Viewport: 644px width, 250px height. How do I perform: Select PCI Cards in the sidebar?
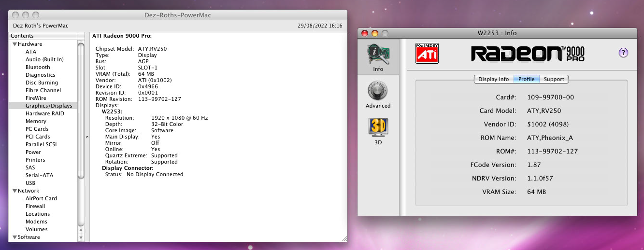[38, 137]
